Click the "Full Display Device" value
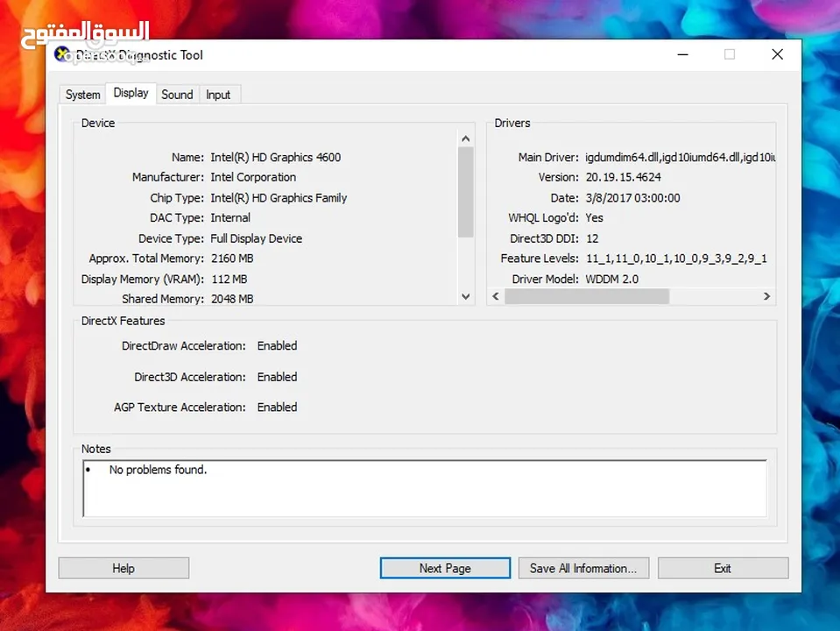This screenshot has height=631, width=840. click(x=256, y=238)
